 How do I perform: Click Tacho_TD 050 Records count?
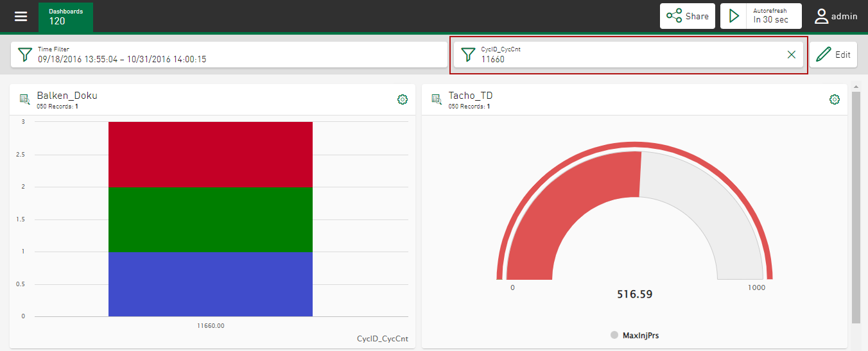click(x=469, y=107)
